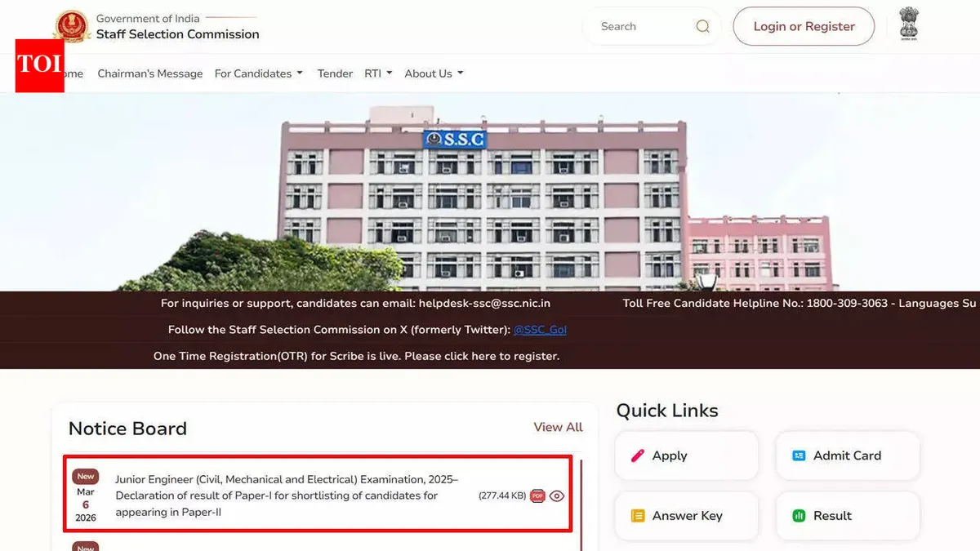Select the Apply pencil icon

point(639,455)
